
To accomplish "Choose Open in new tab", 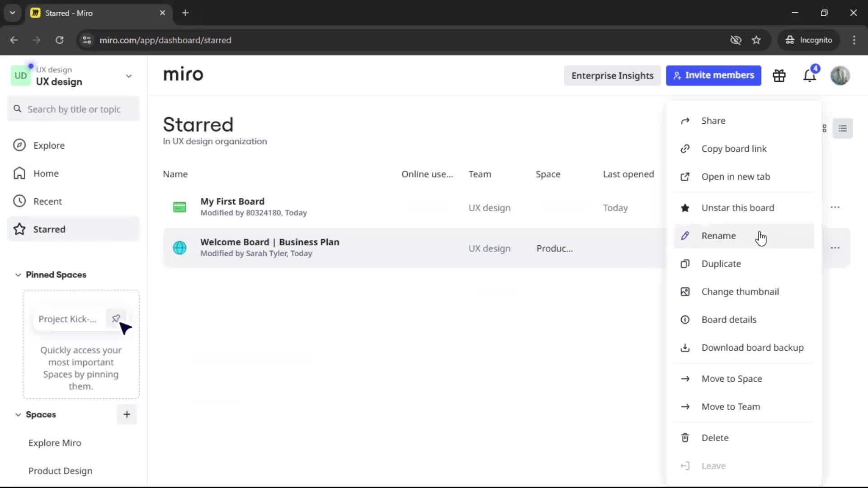I will pos(744,177).
